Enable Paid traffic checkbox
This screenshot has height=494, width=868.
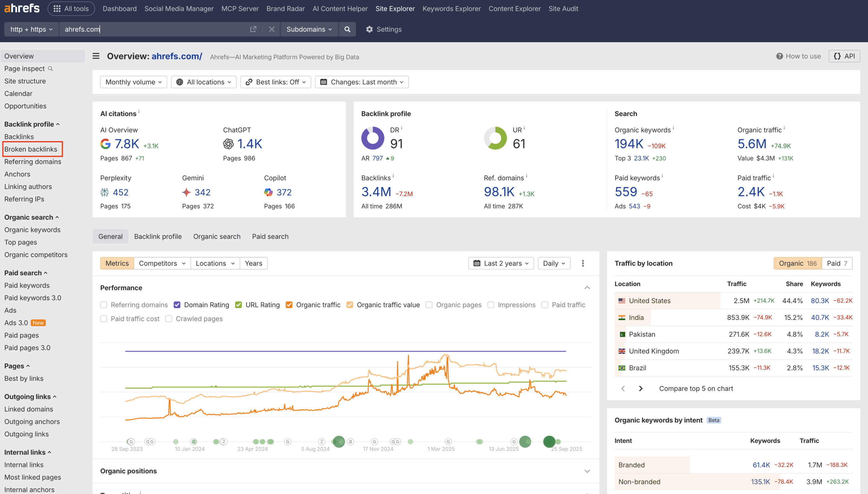[x=545, y=305]
